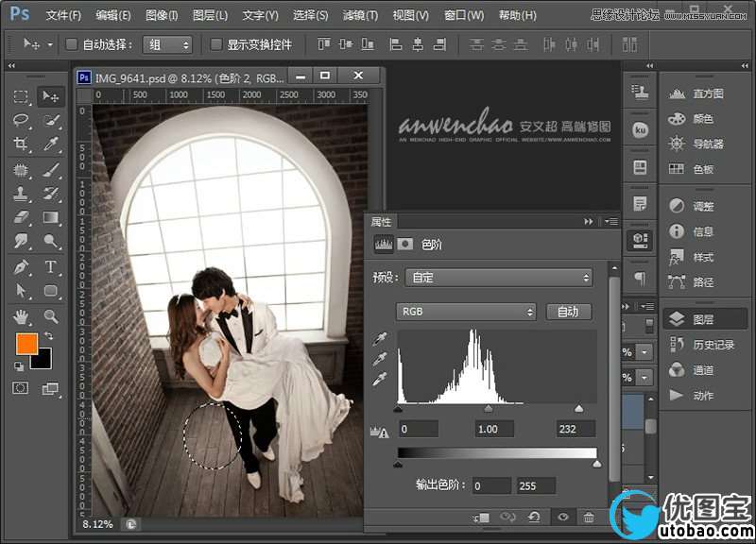Reset default foreground and background colors
The width and height of the screenshot is (756, 544).
(19, 367)
